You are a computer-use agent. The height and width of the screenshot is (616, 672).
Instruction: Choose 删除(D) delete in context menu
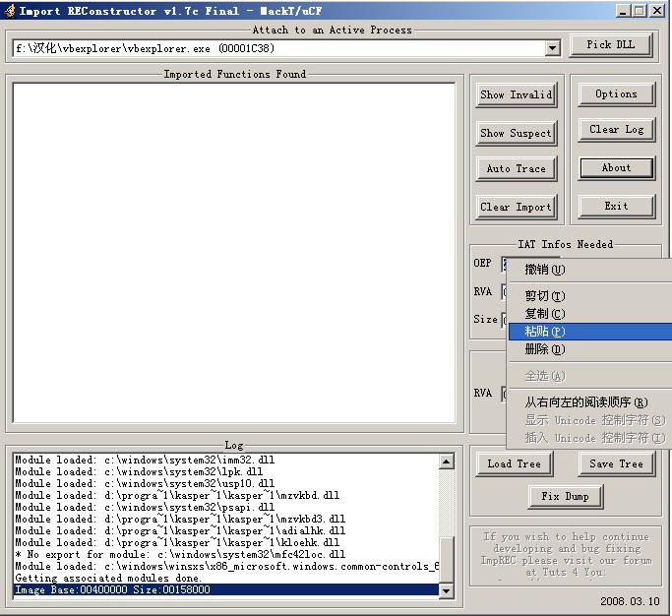pyautogui.click(x=590, y=349)
